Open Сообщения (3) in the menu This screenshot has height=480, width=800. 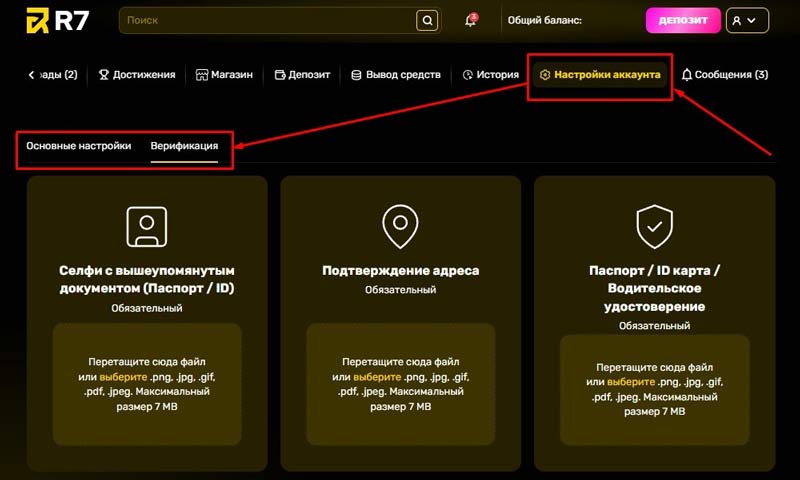[x=724, y=75]
